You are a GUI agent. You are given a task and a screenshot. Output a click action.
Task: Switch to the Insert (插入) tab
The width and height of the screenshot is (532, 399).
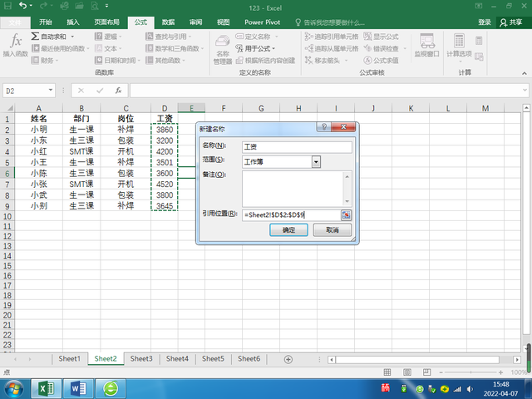pos(73,22)
